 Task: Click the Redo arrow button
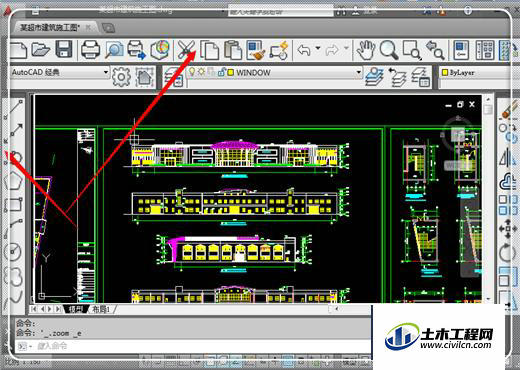[x=332, y=50]
